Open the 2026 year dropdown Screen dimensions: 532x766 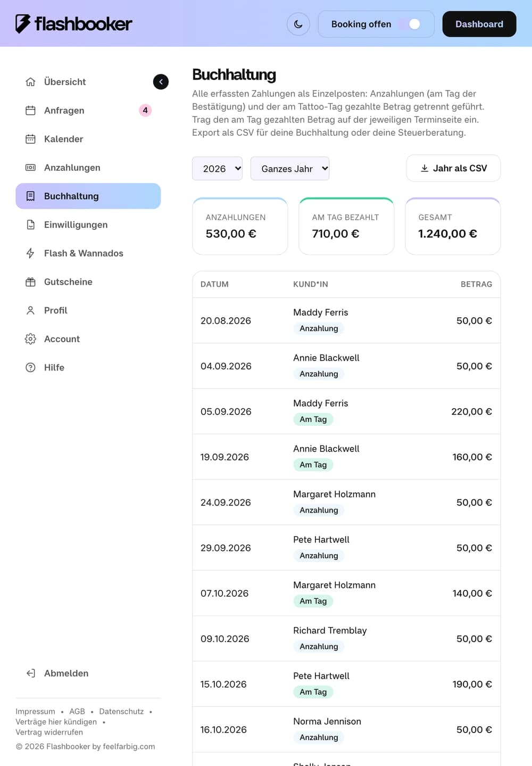coord(217,169)
